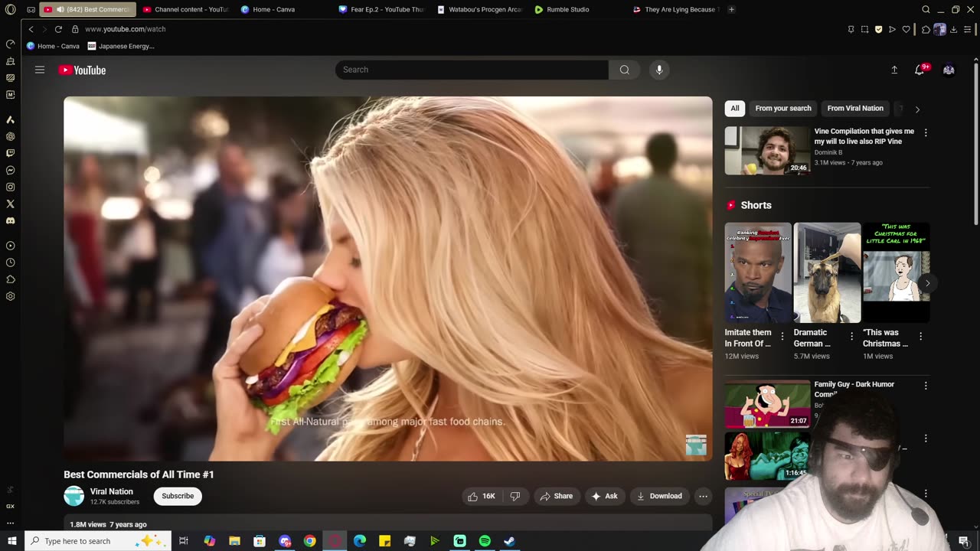Like the video with 16K button
Screen dimensions: 980x551
pos(482,496)
